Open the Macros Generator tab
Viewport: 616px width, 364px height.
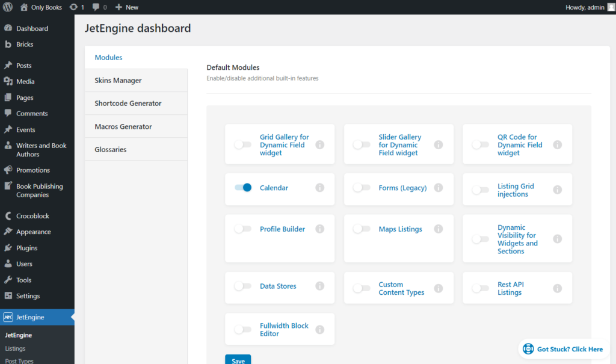click(x=136, y=126)
